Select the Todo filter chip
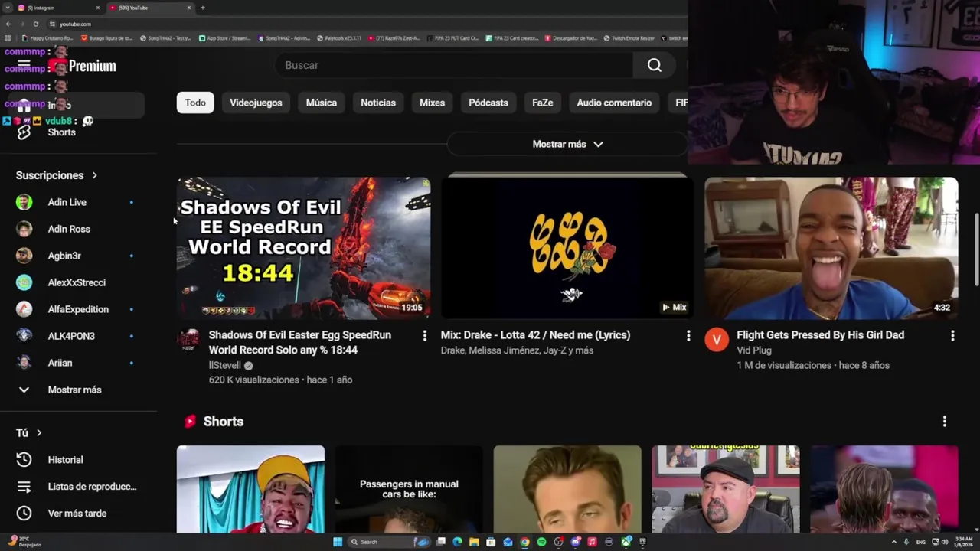980x551 pixels. (195, 103)
